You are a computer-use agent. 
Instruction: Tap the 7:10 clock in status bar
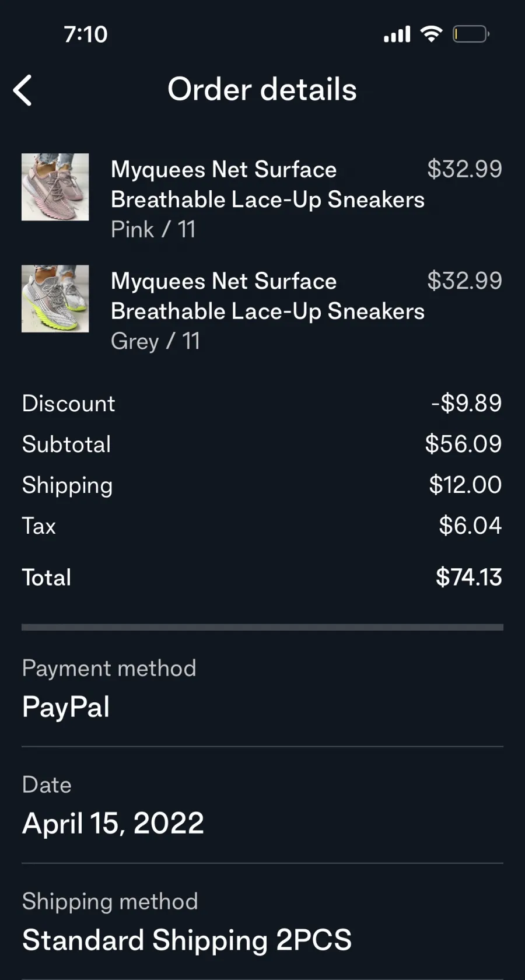[x=86, y=34]
